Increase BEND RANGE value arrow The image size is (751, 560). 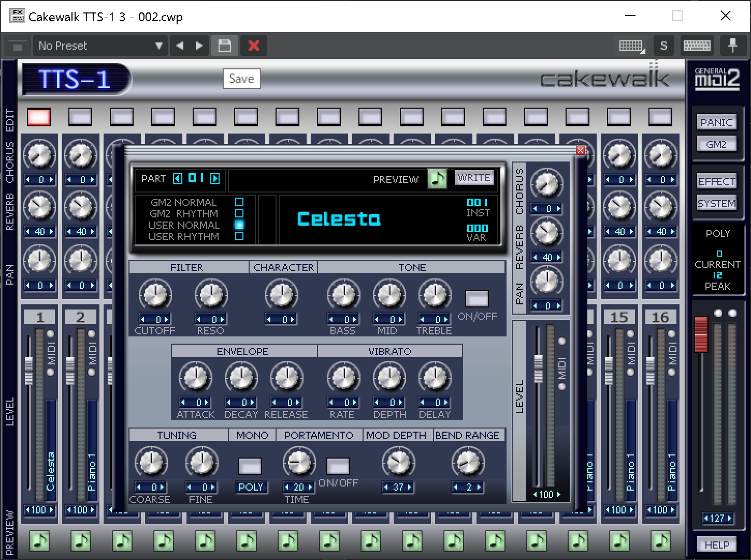point(479,488)
